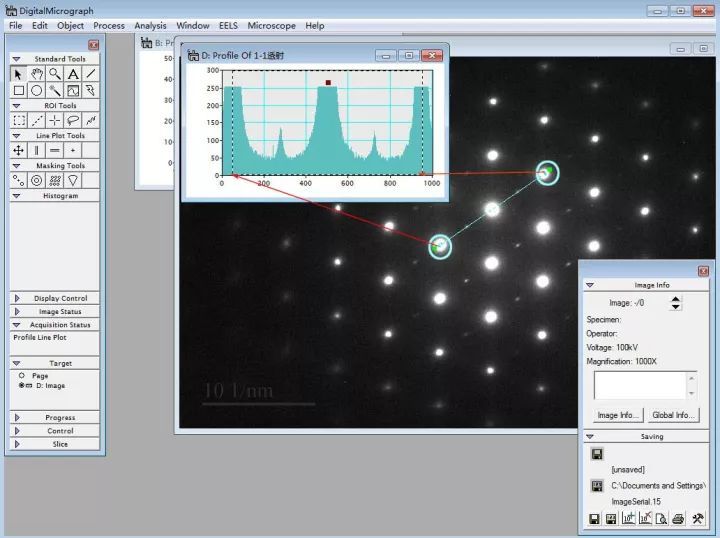Select the Page target radio button

coord(22,375)
